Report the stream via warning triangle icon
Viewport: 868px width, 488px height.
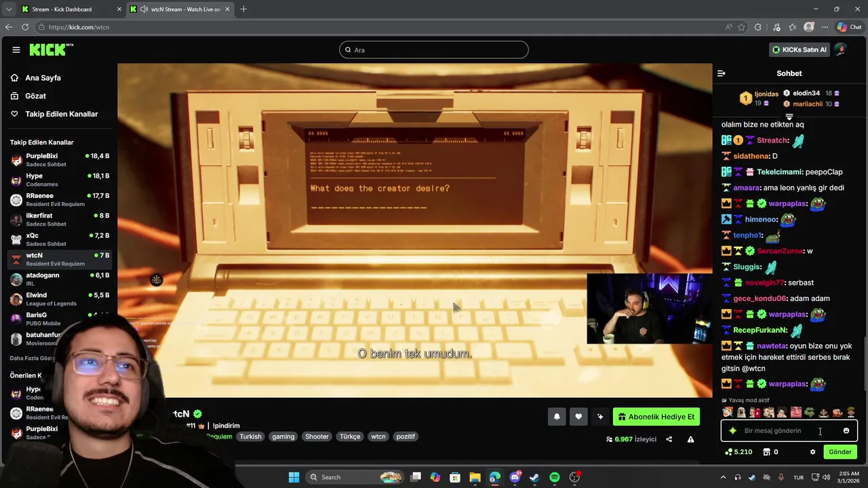pos(690,439)
